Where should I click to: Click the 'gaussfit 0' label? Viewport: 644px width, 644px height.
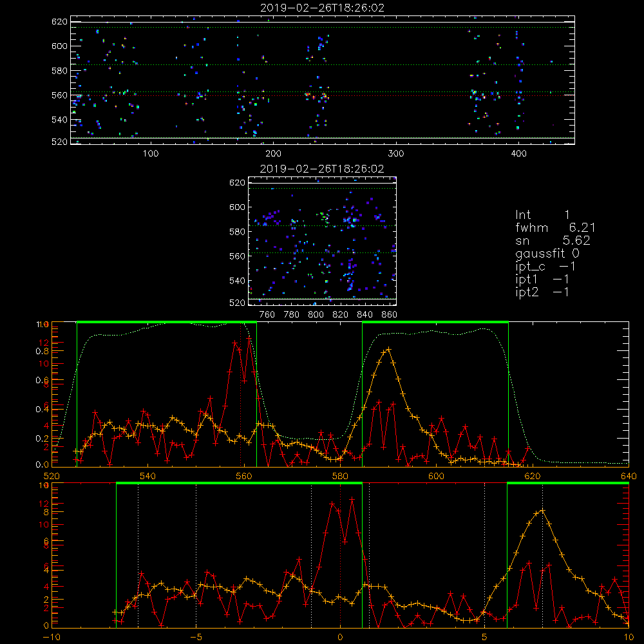click(547, 253)
